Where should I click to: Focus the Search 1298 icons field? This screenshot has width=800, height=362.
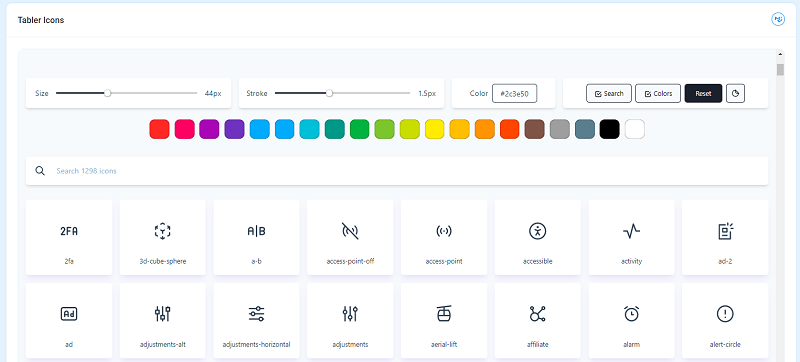[x=397, y=171]
